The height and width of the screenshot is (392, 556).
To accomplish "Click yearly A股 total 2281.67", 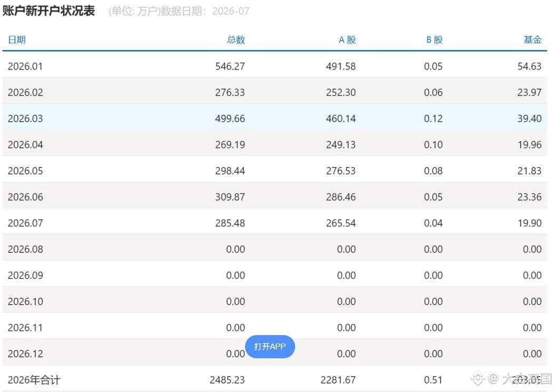I will pyautogui.click(x=338, y=380).
